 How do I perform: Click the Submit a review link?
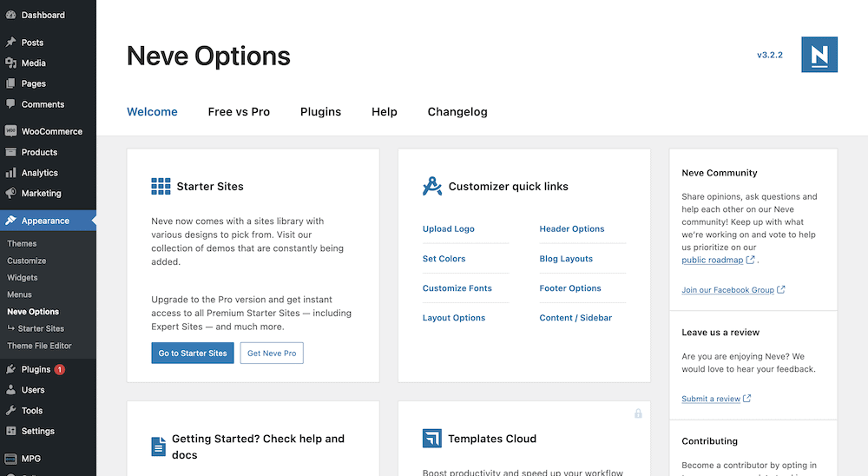711,399
